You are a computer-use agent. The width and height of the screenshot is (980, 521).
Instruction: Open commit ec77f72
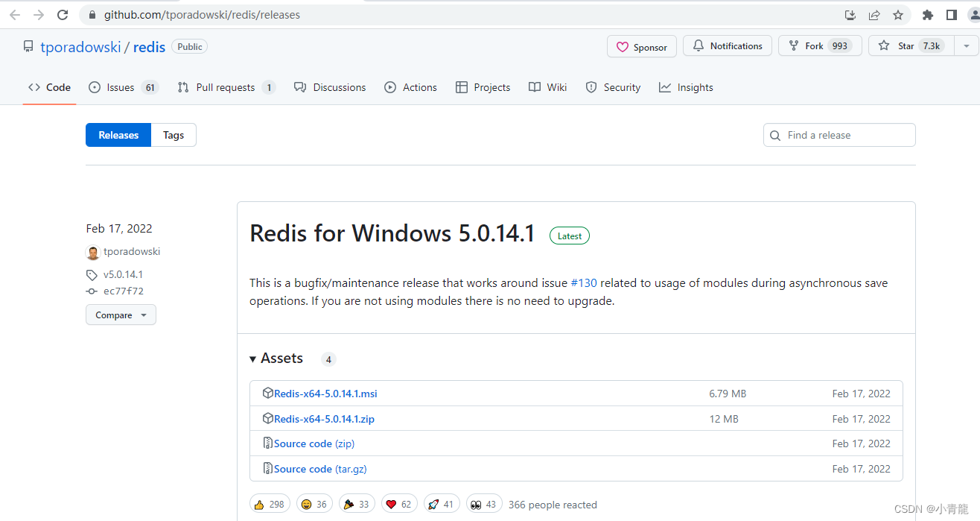tap(124, 291)
